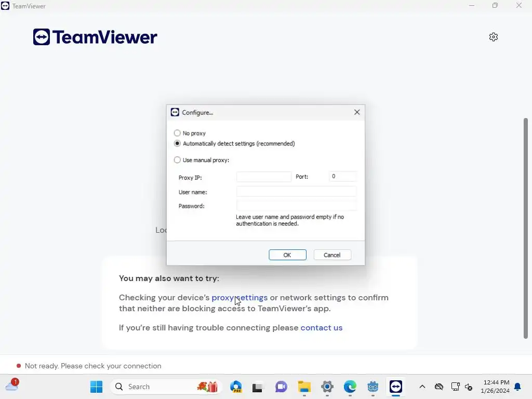Focus the Proxy IP field

tap(263, 177)
